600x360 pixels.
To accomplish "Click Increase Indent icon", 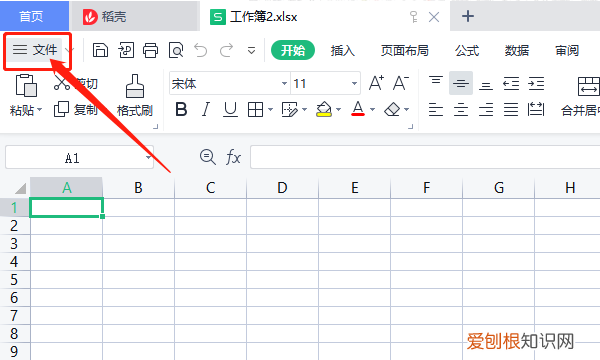I will pyautogui.click(x=536, y=83).
